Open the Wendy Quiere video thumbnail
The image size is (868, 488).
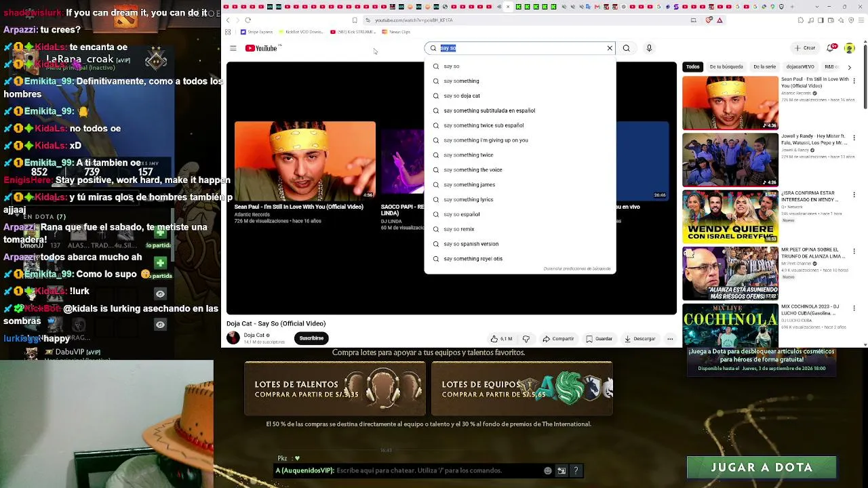[730, 217]
